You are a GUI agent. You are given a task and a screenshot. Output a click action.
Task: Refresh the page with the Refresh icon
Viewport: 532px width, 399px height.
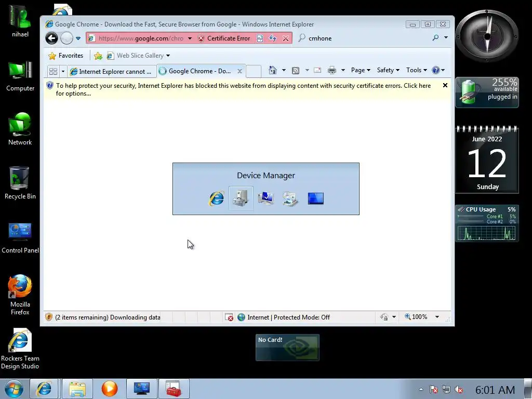click(273, 38)
